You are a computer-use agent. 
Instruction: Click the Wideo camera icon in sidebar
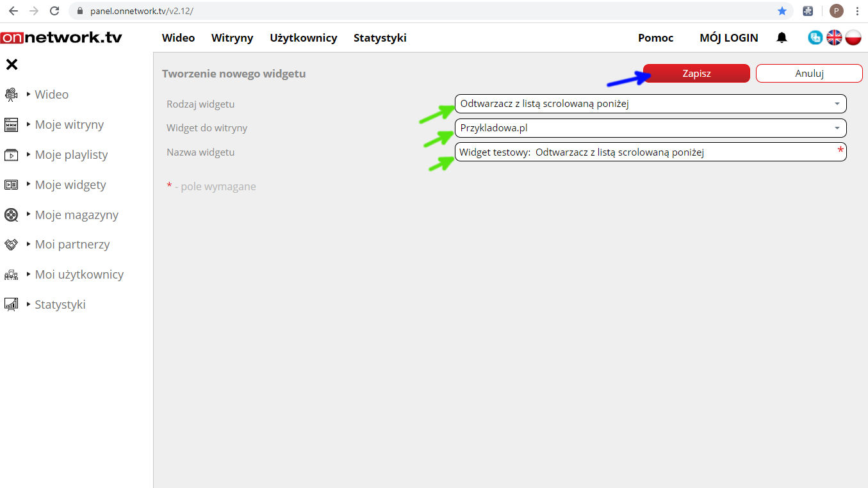click(11, 95)
